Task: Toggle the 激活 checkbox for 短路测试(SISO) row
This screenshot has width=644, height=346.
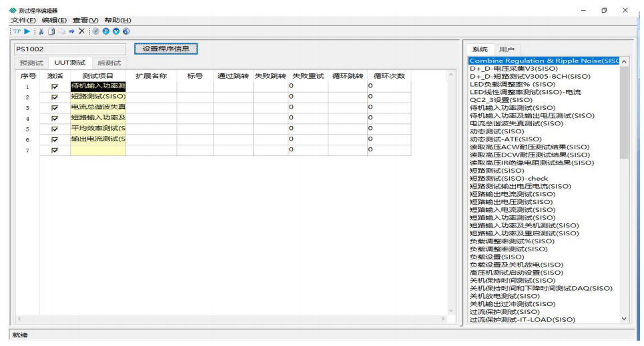Action: pyautogui.click(x=55, y=97)
